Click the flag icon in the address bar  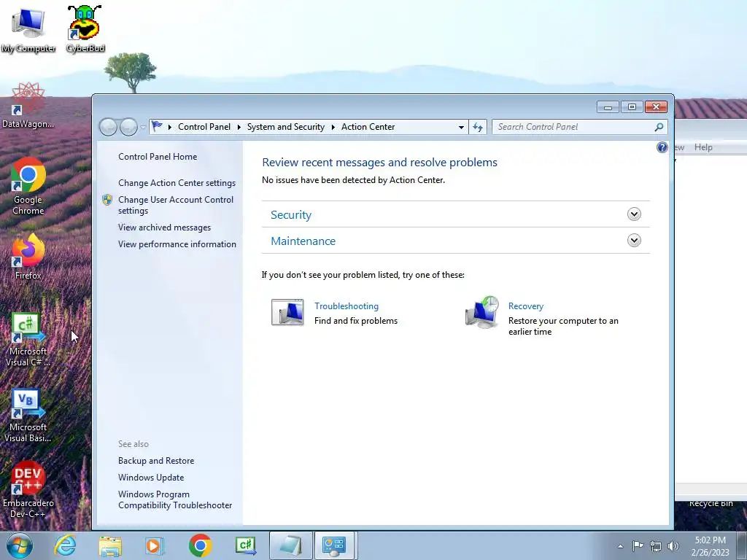(x=156, y=126)
